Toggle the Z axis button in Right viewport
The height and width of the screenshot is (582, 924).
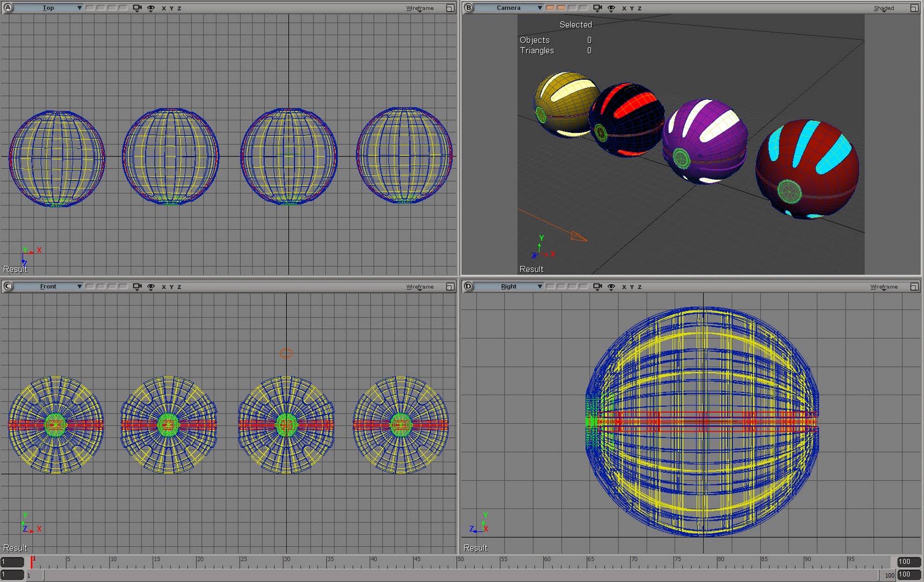pos(639,287)
